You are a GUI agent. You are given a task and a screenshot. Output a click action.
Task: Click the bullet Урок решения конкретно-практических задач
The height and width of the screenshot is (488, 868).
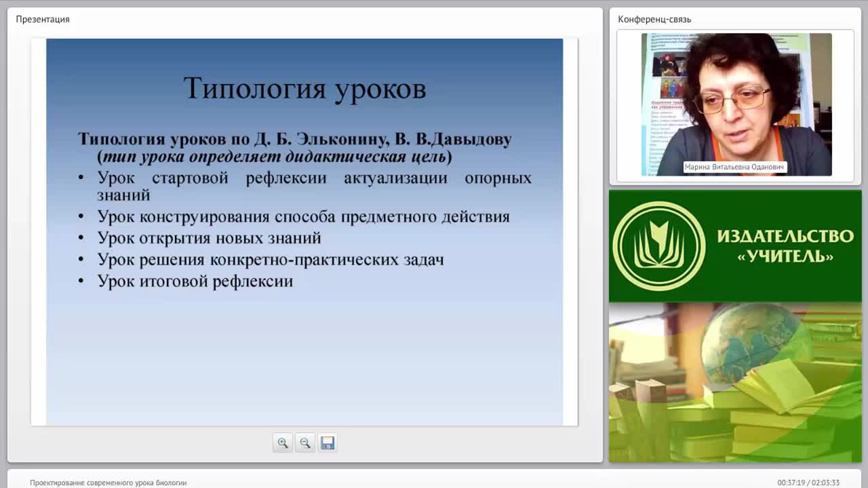[271, 260]
